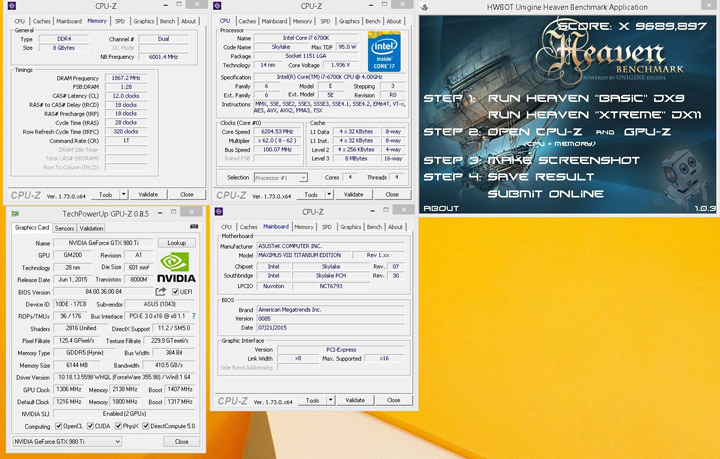Viewport: 720px width, 459px height.
Task: Click the Core Voltage value 1.936 V
Action: pos(341,65)
